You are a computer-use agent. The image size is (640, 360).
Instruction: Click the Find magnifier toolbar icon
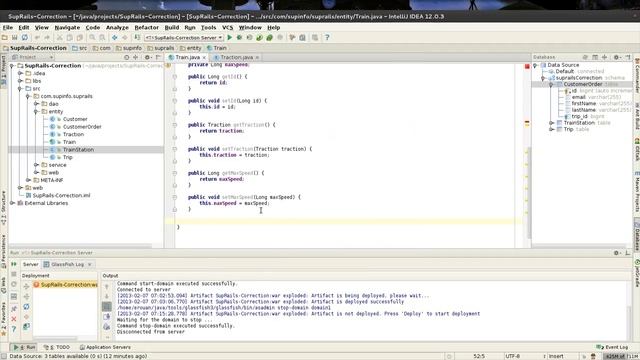point(93,38)
